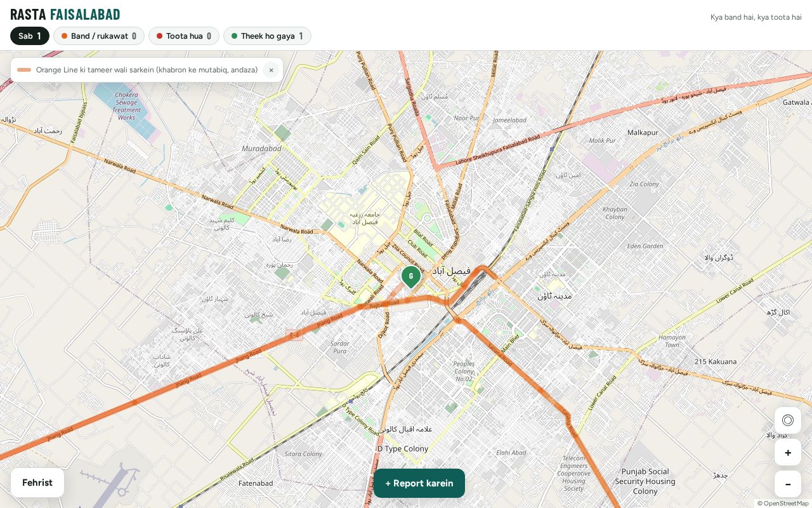Click the Malkapur map label
The width and height of the screenshot is (812, 508).
[x=643, y=132]
